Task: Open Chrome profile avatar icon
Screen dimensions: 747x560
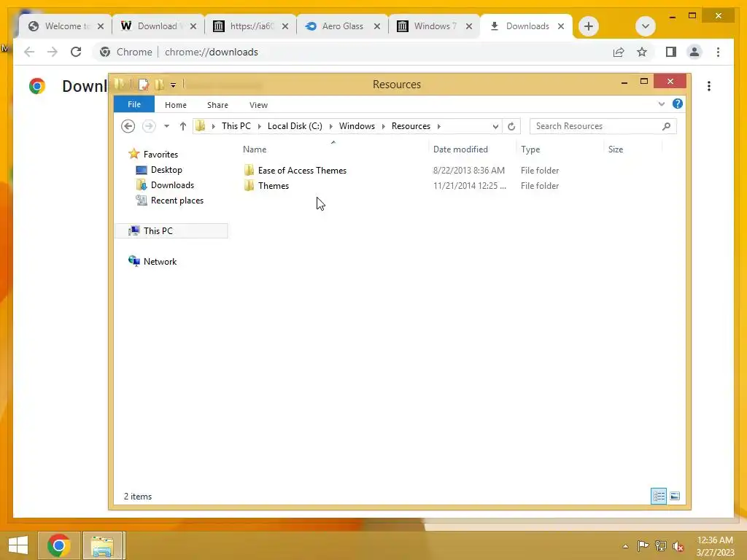Action: click(x=694, y=52)
